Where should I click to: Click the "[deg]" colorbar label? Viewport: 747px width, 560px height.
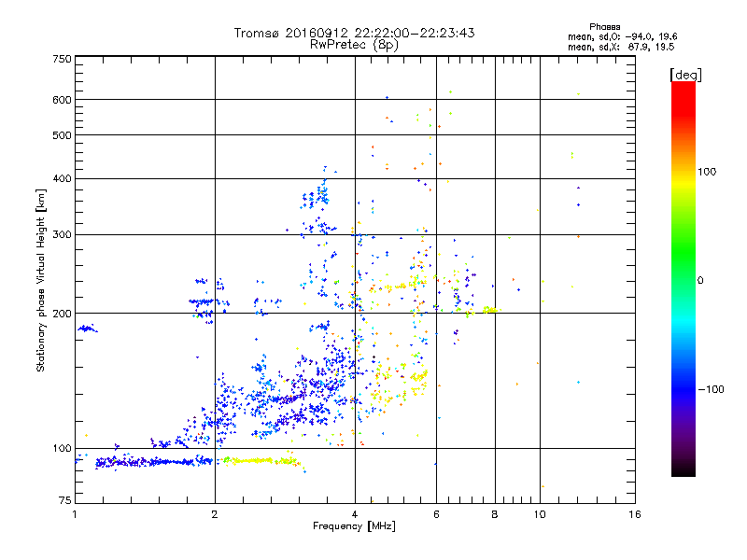coord(685,75)
